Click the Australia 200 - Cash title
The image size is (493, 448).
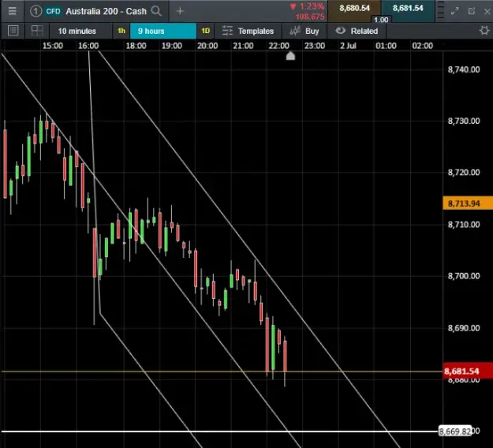pos(106,11)
